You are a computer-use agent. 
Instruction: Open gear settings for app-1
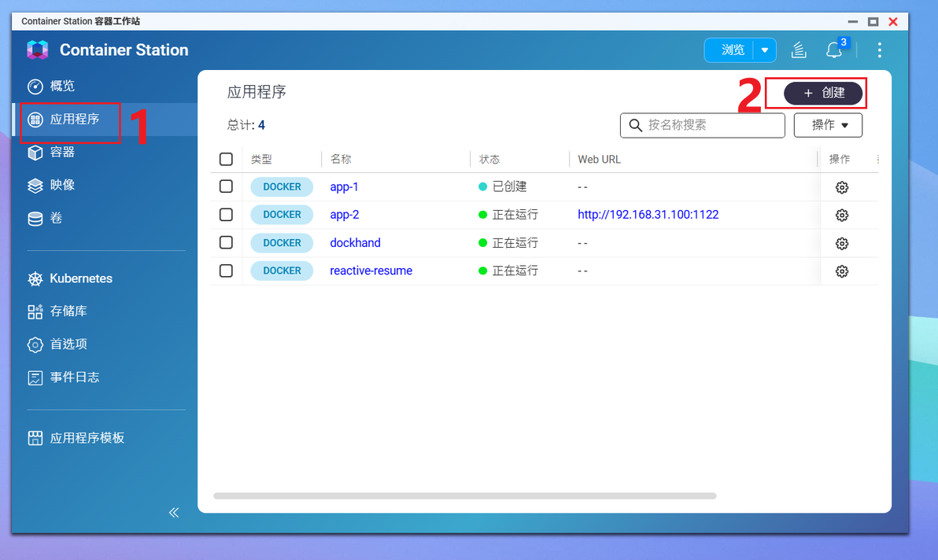[842, 188]
